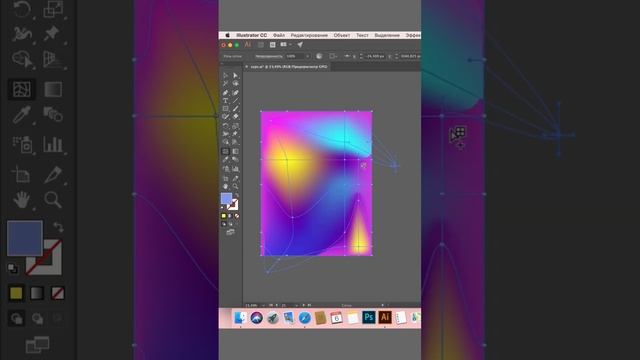The width and height of the screenshot is (640, 360).
Task: Close the document tab
Action: 246,67
